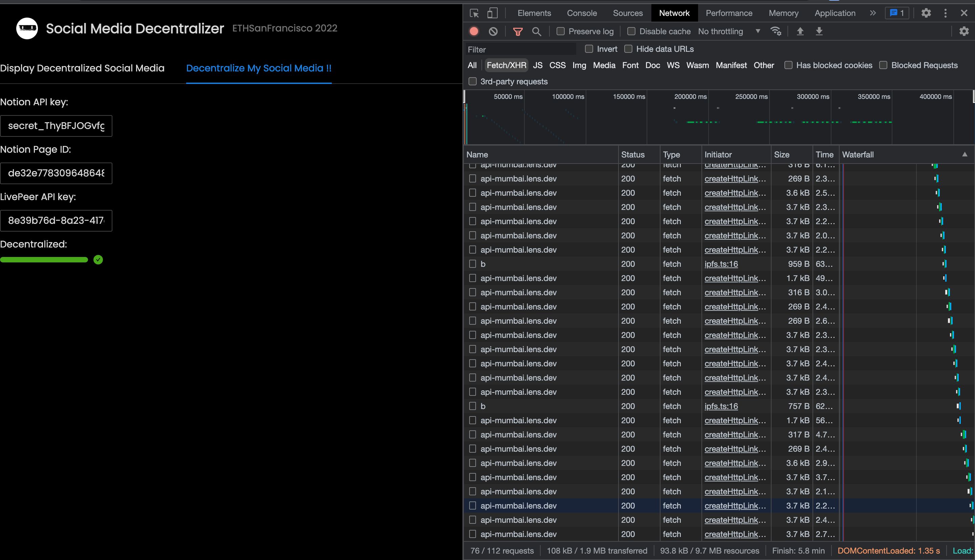The image size is (975, 560).
Task: Switch to the Sources tab
Action: point(628,13)
